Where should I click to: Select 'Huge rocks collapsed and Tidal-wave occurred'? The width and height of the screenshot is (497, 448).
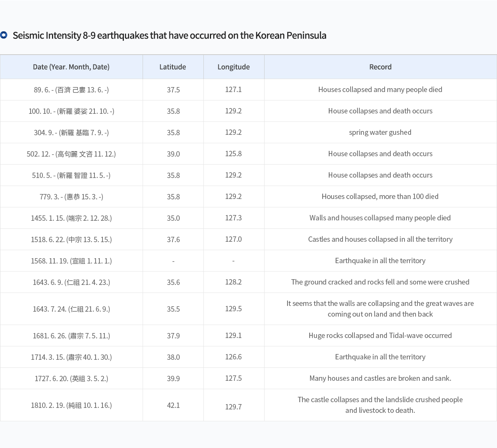[x=380, y=336]
